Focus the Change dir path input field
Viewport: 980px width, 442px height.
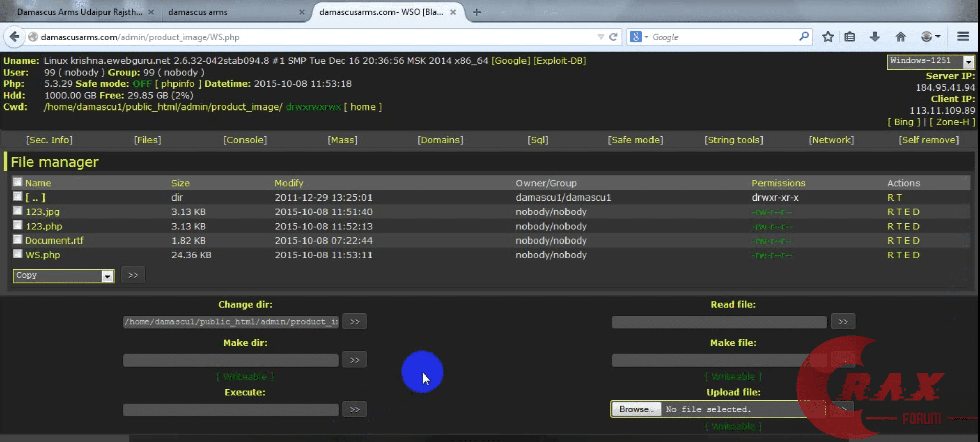[231, 322]
